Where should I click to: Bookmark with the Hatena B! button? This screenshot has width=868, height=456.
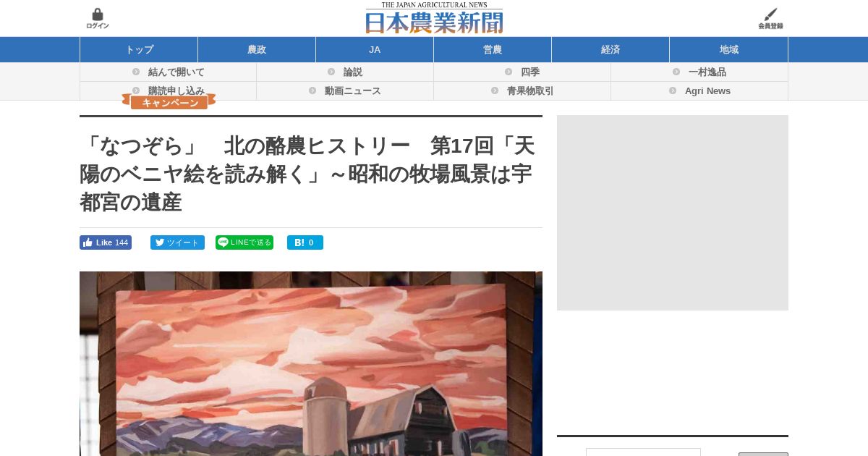305,242
